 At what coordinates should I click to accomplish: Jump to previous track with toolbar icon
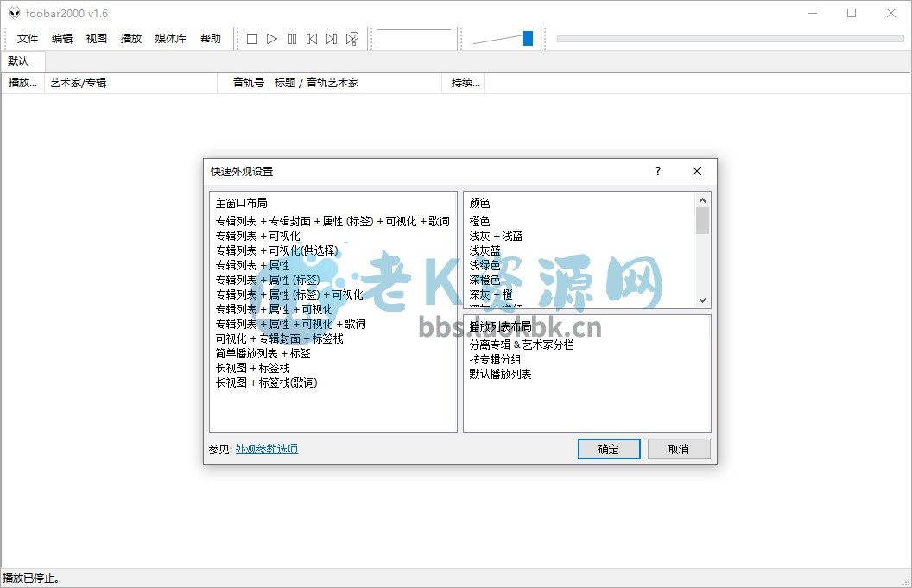coord(312,39)
